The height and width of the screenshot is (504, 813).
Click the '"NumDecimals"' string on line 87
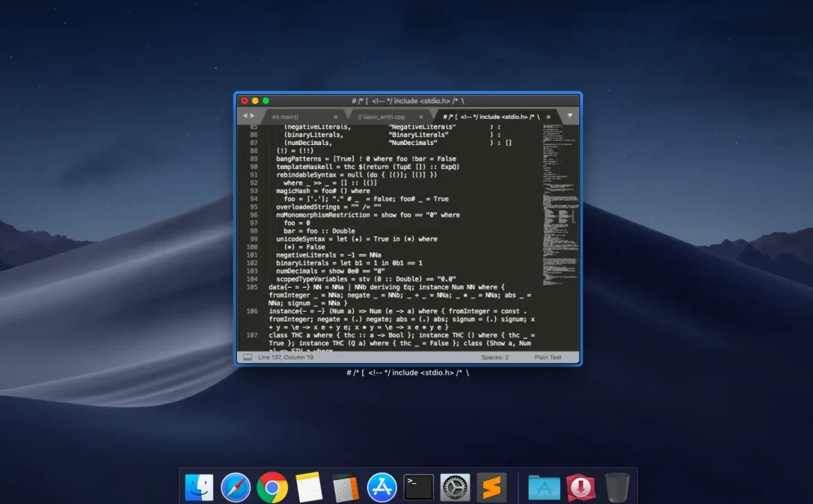413,143
